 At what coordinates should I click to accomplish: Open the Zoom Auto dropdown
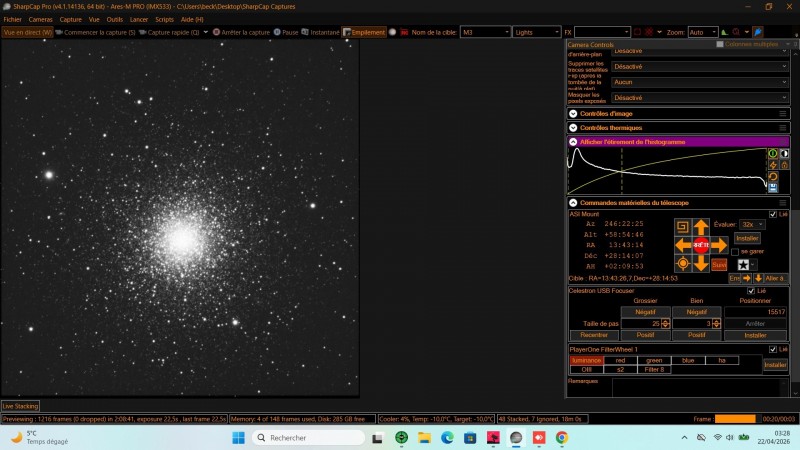tap(703, 32)
